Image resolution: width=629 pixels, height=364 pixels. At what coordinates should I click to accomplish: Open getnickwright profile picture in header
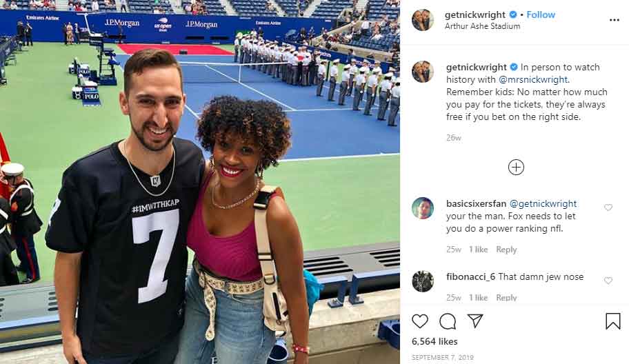422,19
